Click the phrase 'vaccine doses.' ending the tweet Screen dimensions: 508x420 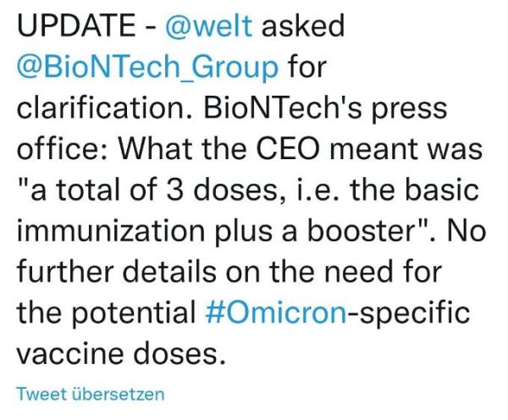[x=120, y=354]
